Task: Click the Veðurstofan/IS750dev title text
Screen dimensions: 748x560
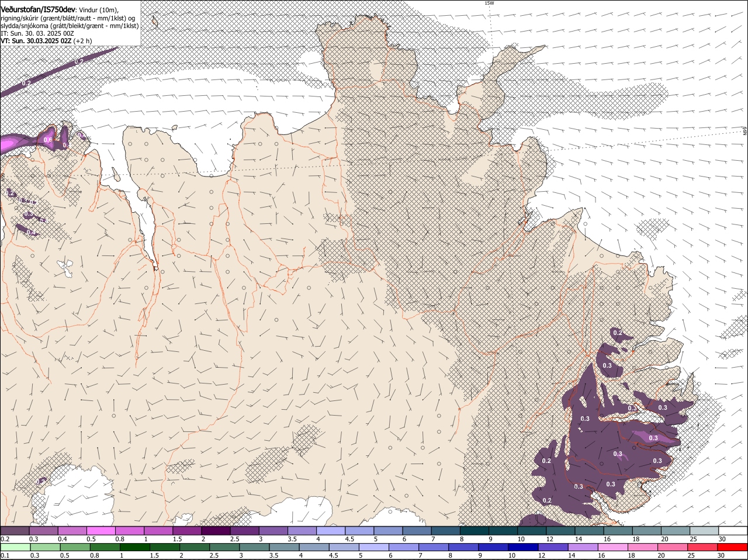Action: point(39,10)
